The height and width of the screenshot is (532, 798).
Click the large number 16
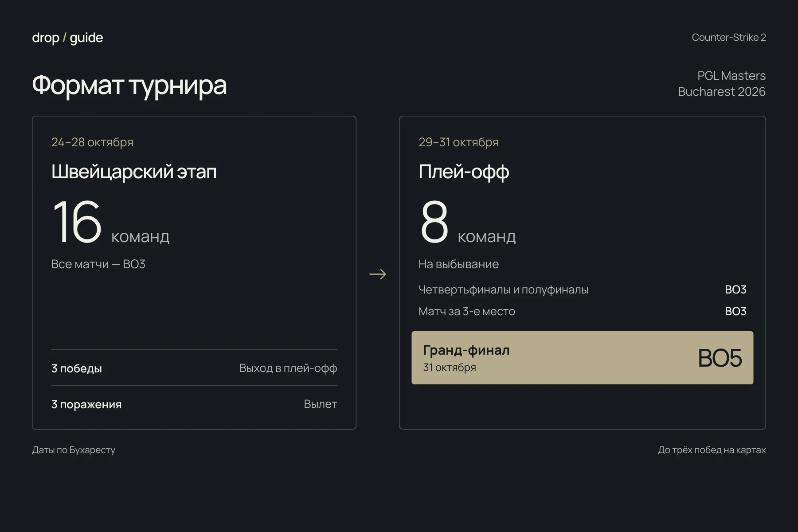77,221
